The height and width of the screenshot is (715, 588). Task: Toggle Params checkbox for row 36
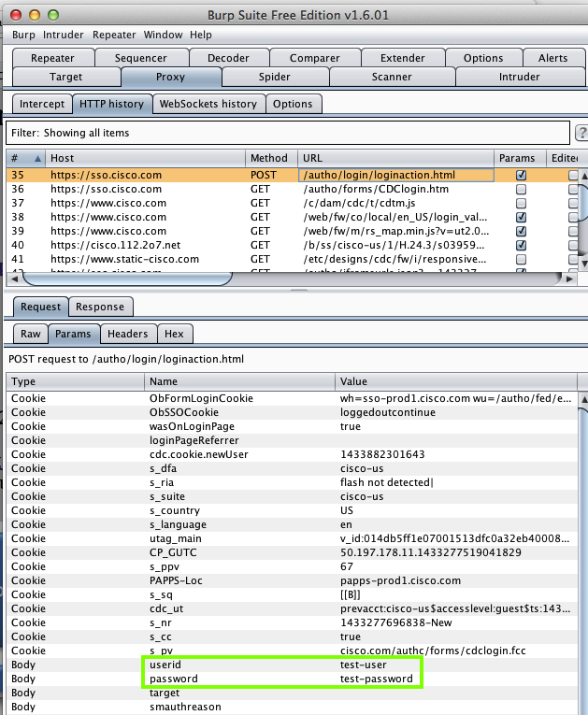521,189
